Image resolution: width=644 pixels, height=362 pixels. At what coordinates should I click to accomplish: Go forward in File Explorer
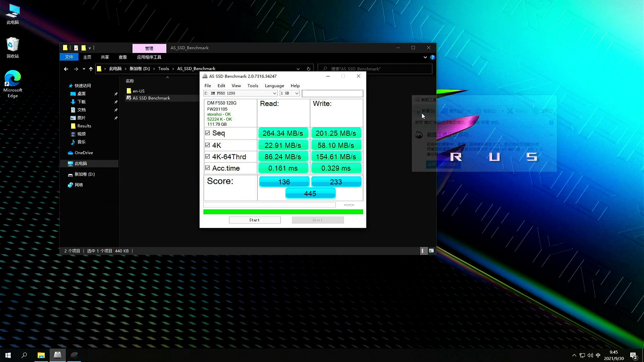coord(76,69)
